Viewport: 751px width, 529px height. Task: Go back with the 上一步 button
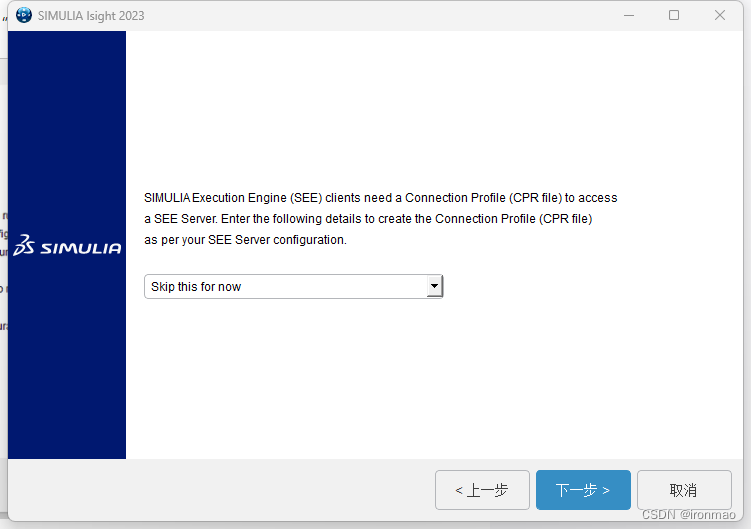(482, 490)
